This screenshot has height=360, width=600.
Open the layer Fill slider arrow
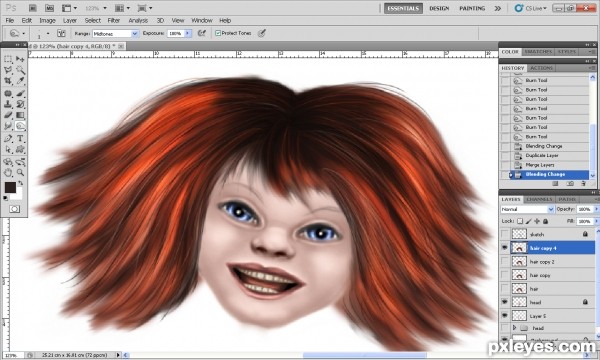click(596, 221)
